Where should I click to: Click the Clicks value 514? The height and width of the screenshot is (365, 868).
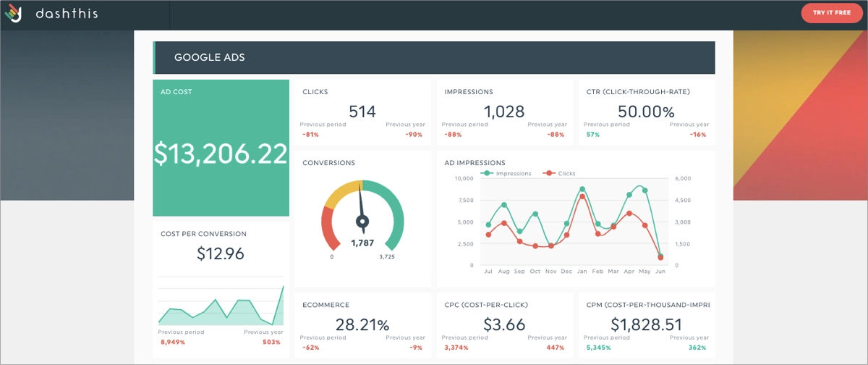[362, 112]
